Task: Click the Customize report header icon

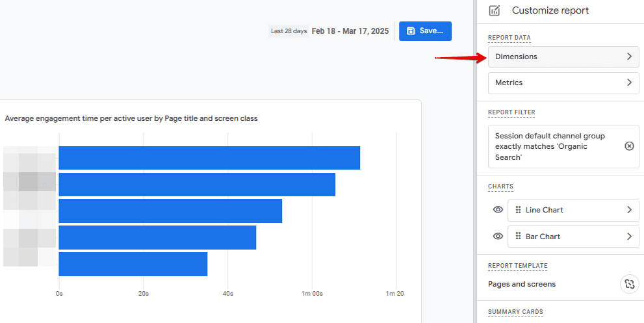Action: click(x=495, y=10)
